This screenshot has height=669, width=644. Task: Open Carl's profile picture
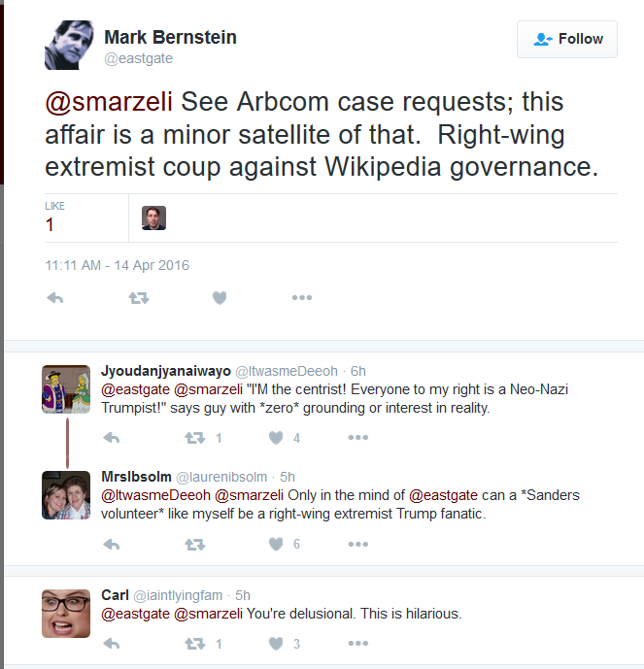tap(66, 614)
